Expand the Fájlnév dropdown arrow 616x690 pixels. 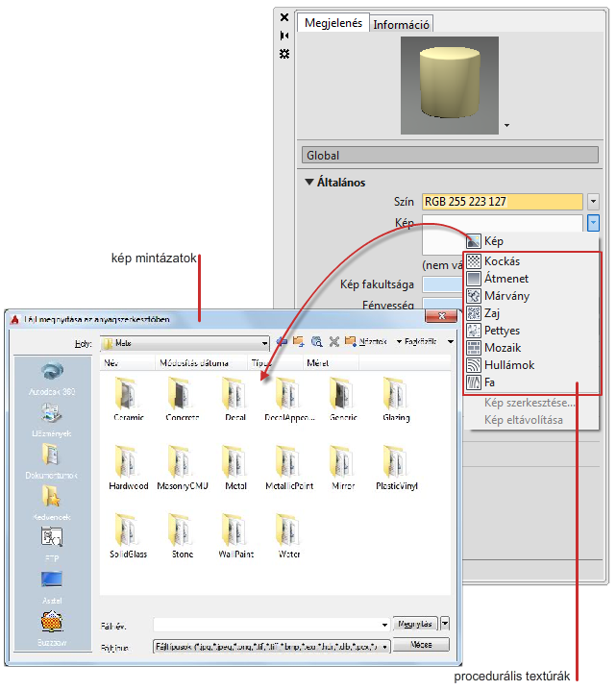tap(384, 625)
